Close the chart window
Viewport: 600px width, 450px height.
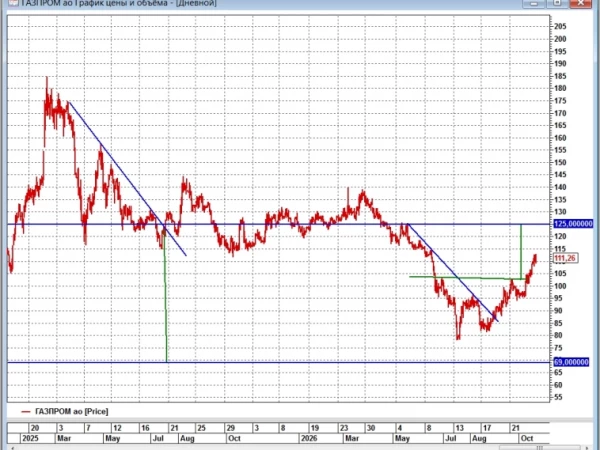click(580, 3)
